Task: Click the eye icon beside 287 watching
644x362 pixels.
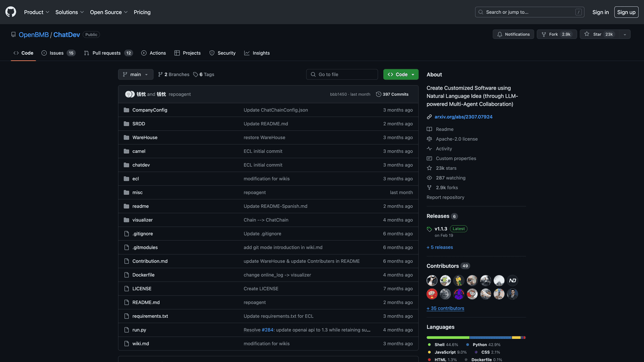Action: coord(429,178)
